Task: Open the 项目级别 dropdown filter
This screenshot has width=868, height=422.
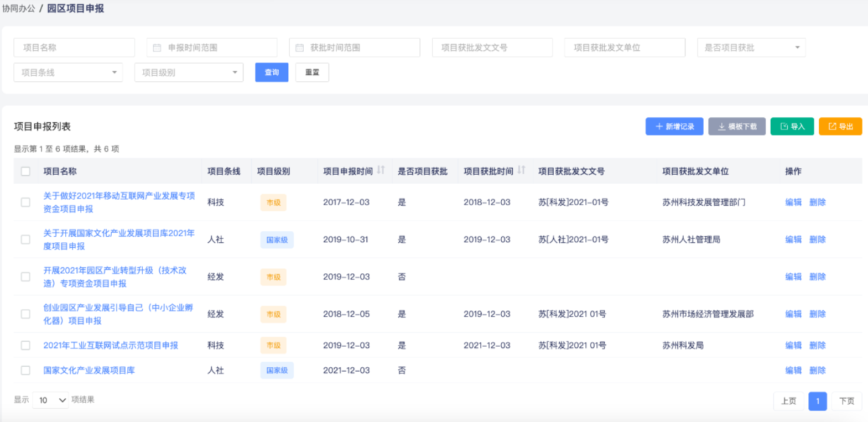Action: click(189, 72)
